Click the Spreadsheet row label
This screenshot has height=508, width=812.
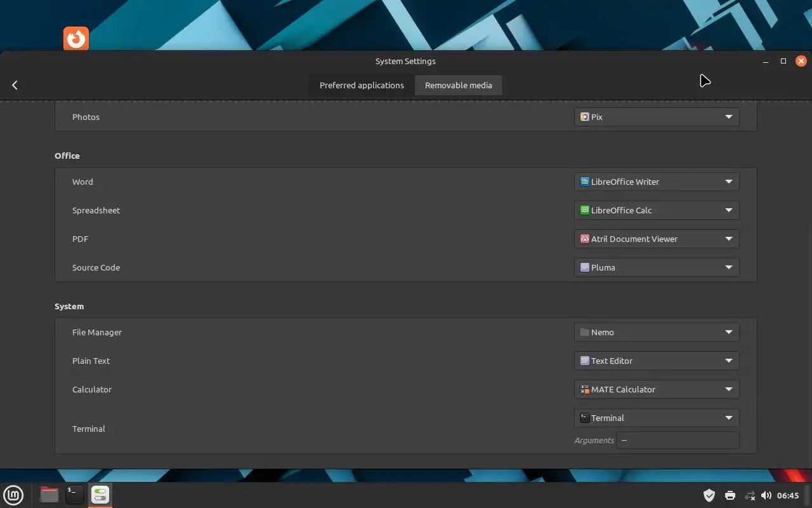[x=96, y=210]
